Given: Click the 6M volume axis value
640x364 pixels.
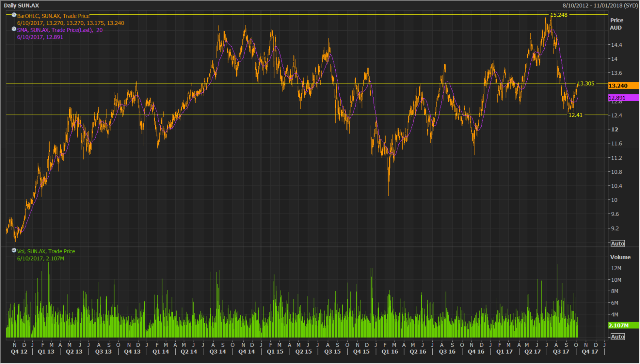Looking at the screenshot, I should pos(614,303).
